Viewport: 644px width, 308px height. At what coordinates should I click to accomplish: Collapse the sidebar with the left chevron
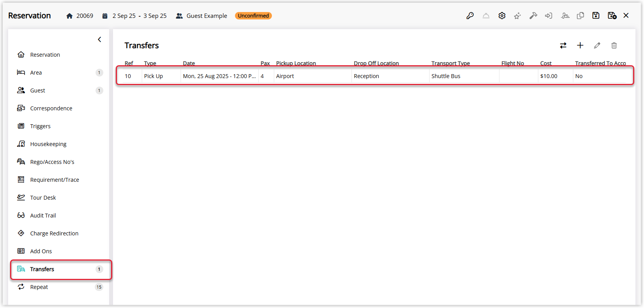[x=99, y=39]
